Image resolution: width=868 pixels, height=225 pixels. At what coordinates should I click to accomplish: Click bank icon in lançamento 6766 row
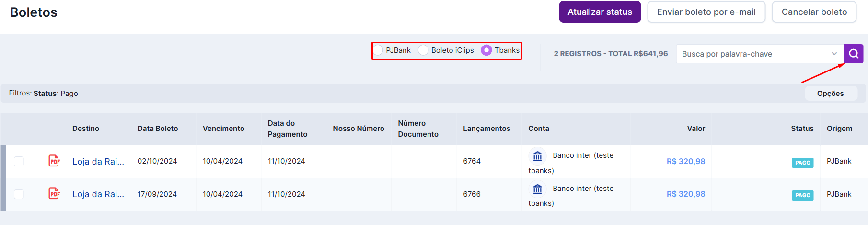pyautogui.click(x=537, y=189)
